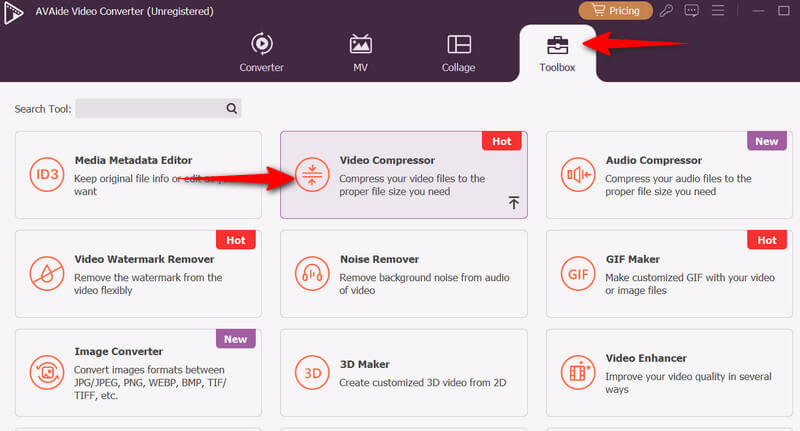Screen dimensions: 800x431
Task: Click the AVAide app logo
Action: click(x=13, y=12)
